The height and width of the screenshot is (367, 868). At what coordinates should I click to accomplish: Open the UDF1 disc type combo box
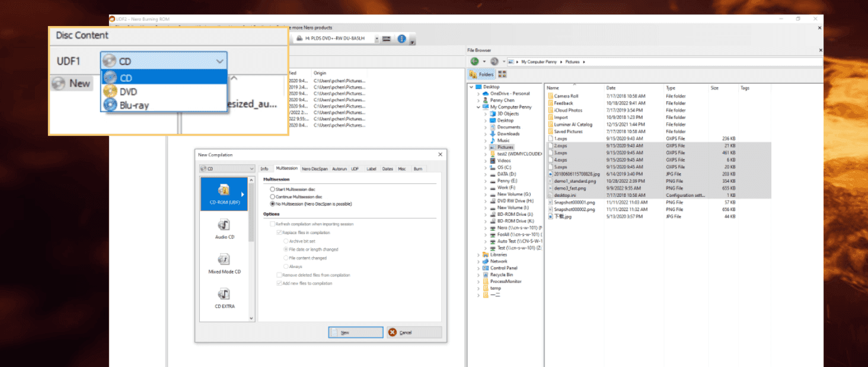tap(164, 61)
